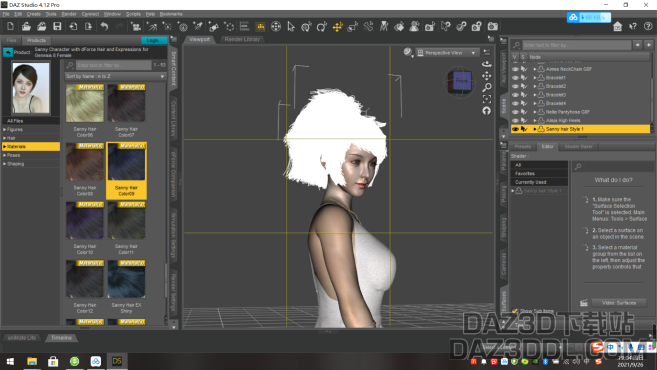The image size is (657, 370).
Task: Click the view cube in the viewport
Action: (460, 82)
